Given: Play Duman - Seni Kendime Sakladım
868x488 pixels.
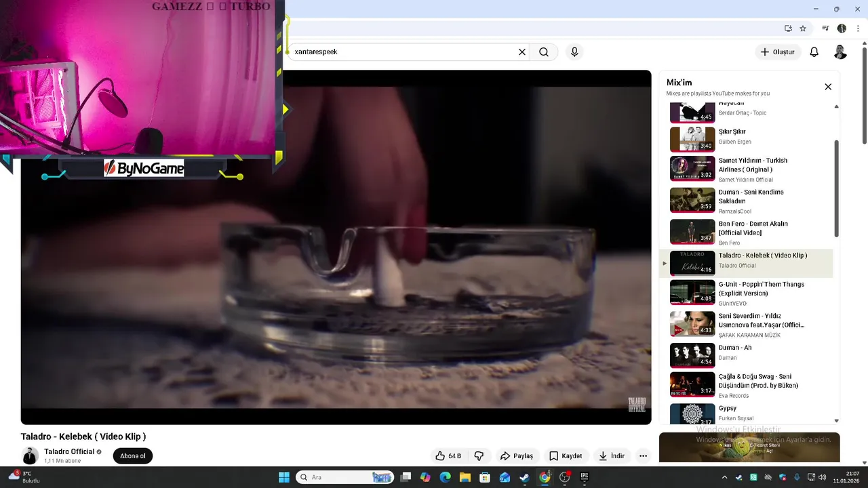Looking at the screenshot, I should pyautogui.click(x=746, y=201).
